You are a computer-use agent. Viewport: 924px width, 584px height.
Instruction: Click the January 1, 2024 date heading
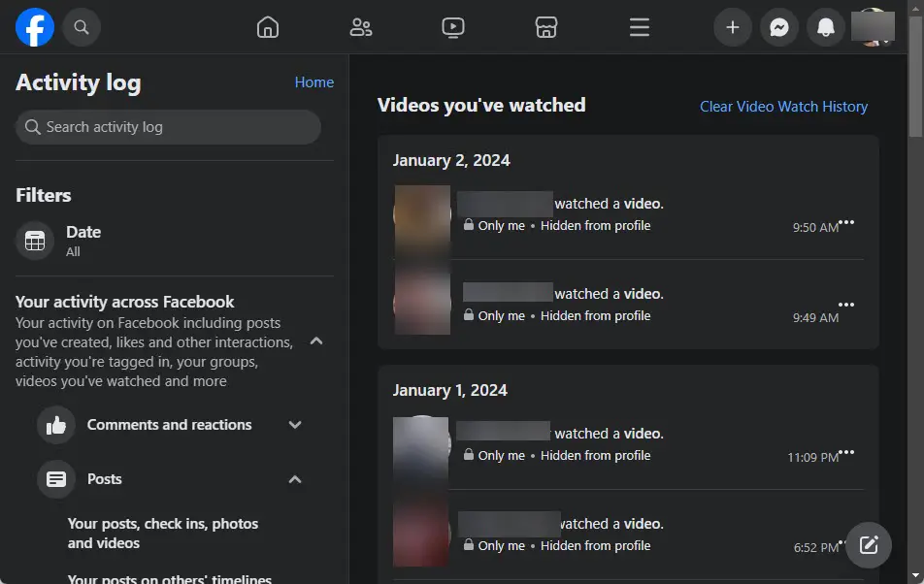pos(450,390)
